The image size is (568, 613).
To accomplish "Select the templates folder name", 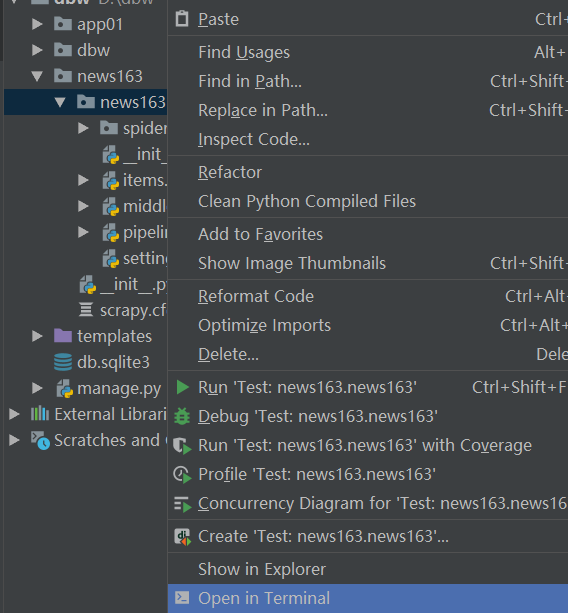I will click(115, 336).
